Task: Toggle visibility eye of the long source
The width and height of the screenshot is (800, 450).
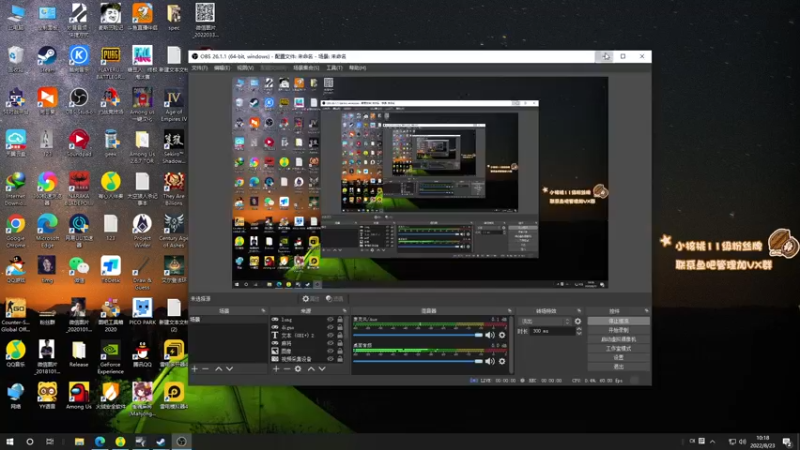Action: (x=330, y=320)
